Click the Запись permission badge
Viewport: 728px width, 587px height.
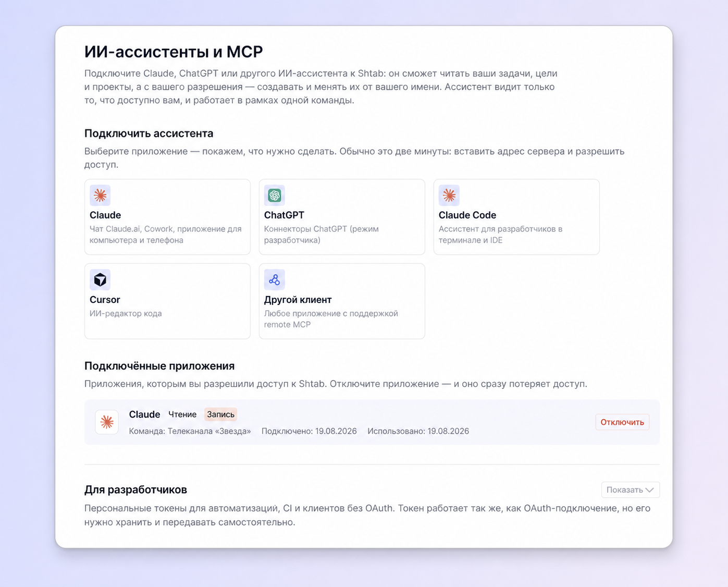221,414
